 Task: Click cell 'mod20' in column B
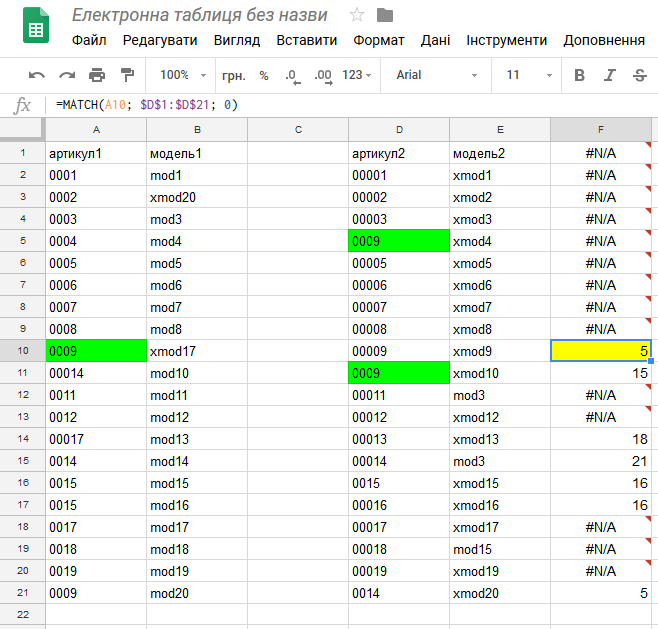click(197, 592)
